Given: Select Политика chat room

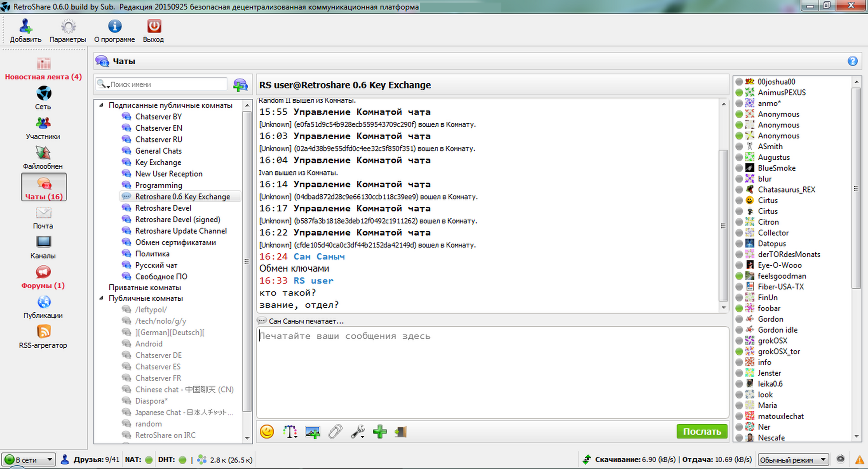Looking at the screenshot, I should (152, 254).
